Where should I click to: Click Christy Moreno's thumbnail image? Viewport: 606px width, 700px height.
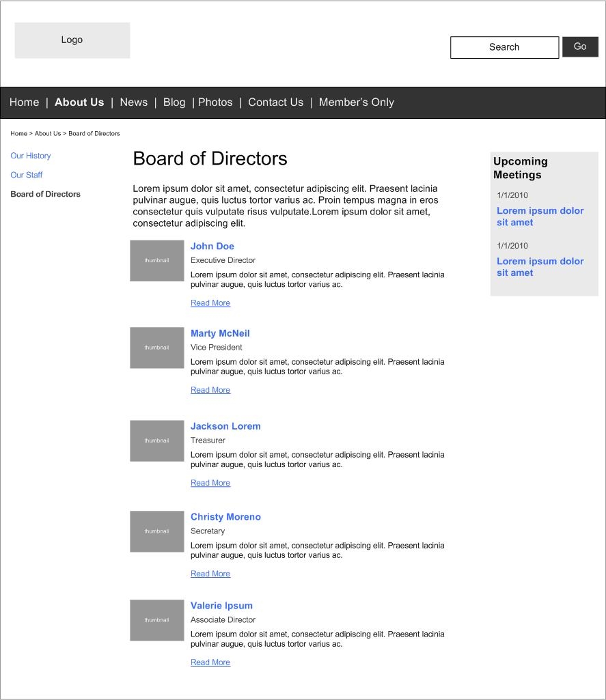click(156, 531)
